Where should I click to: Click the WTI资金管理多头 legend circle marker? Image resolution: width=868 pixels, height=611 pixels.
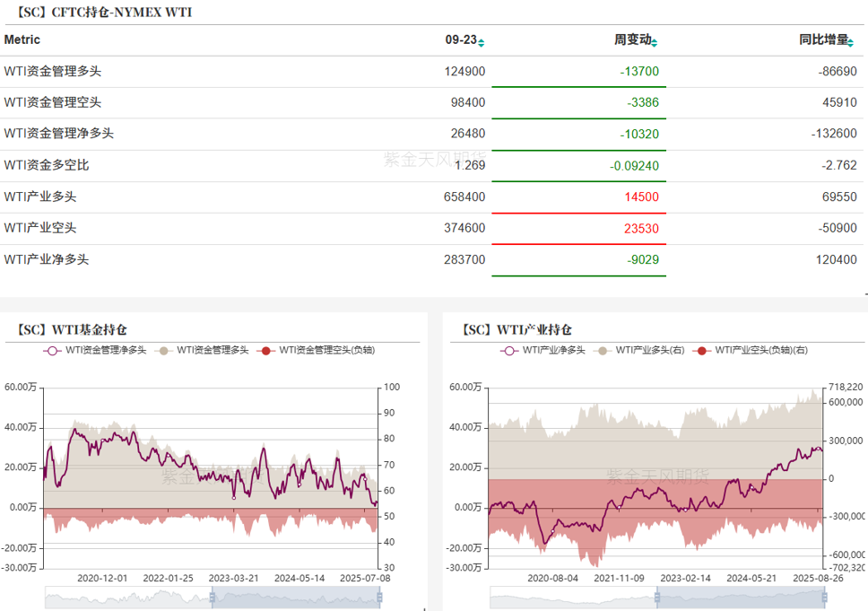click(163, 350)
